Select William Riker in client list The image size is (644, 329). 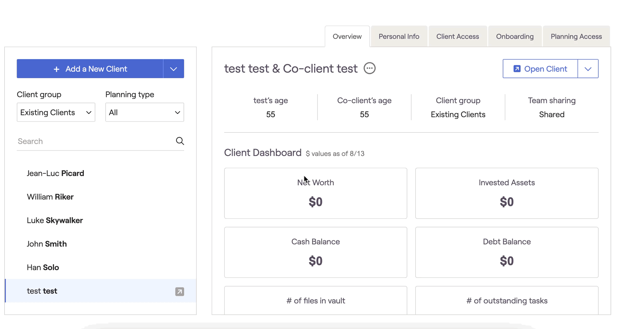point(100,197)
